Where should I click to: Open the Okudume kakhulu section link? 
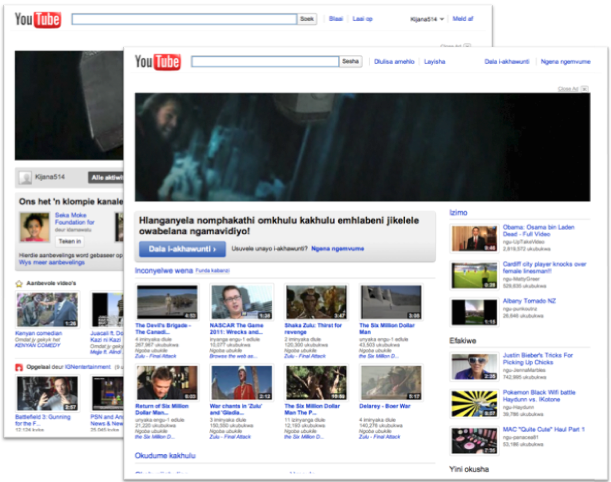click(165, 456)
